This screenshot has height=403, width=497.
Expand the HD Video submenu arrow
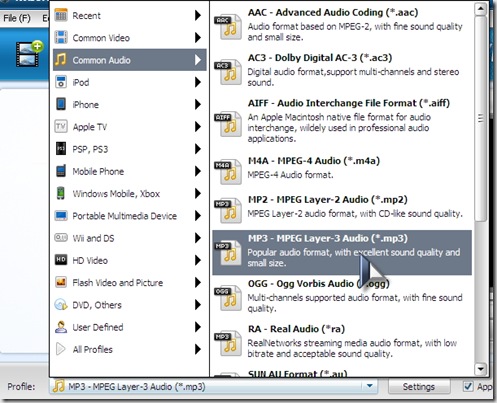198,260
